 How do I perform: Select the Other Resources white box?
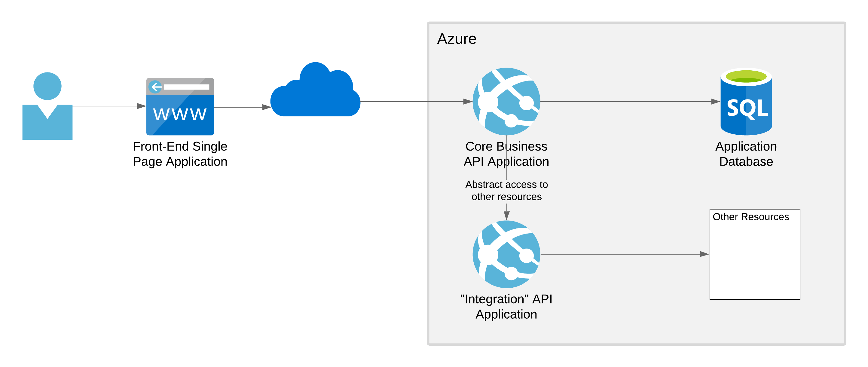[x=754, y=259]
